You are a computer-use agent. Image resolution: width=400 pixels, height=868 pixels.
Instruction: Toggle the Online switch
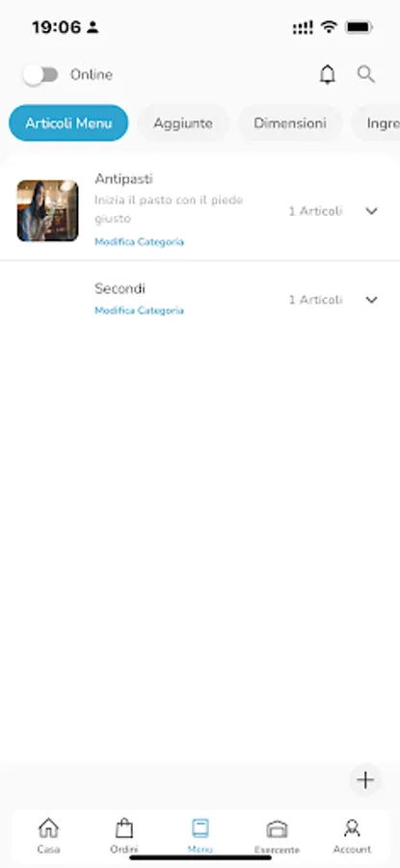coord(40,74)
